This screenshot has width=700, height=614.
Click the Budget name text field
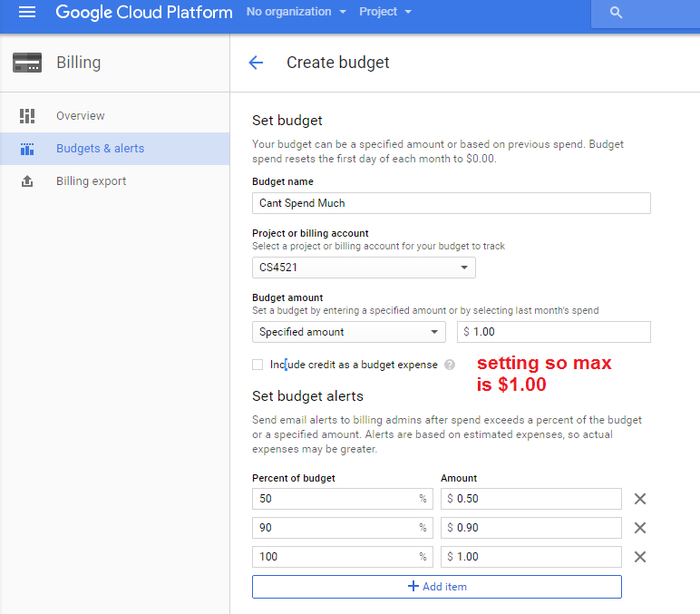[451, 203]
